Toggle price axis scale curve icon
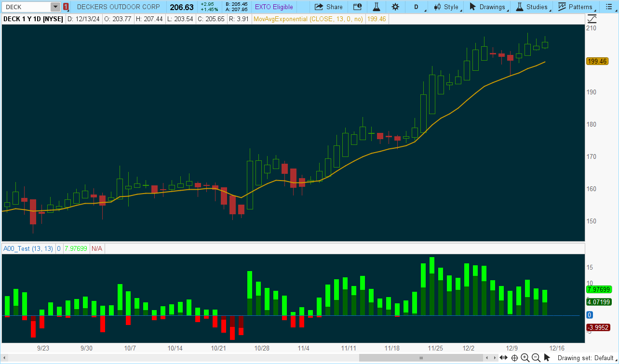The image size is (619, 364). pyautogui.click(x=592, y=19)
